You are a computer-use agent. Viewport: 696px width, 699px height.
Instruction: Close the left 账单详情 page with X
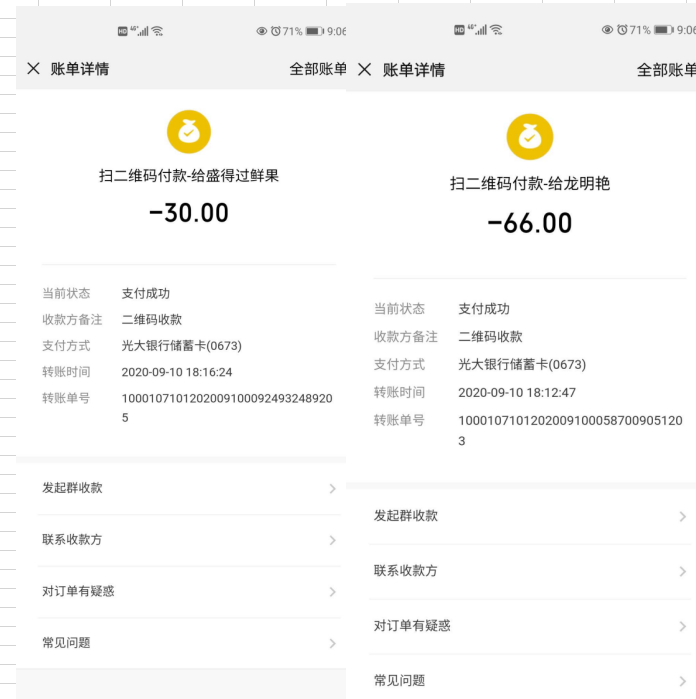pos(33,69)
